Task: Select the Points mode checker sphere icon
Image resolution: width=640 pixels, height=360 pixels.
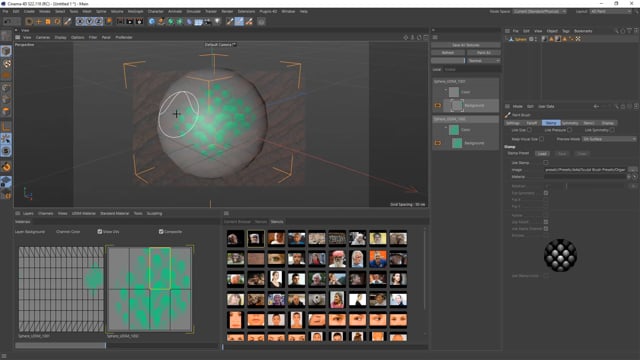Action: pos(6,64)
